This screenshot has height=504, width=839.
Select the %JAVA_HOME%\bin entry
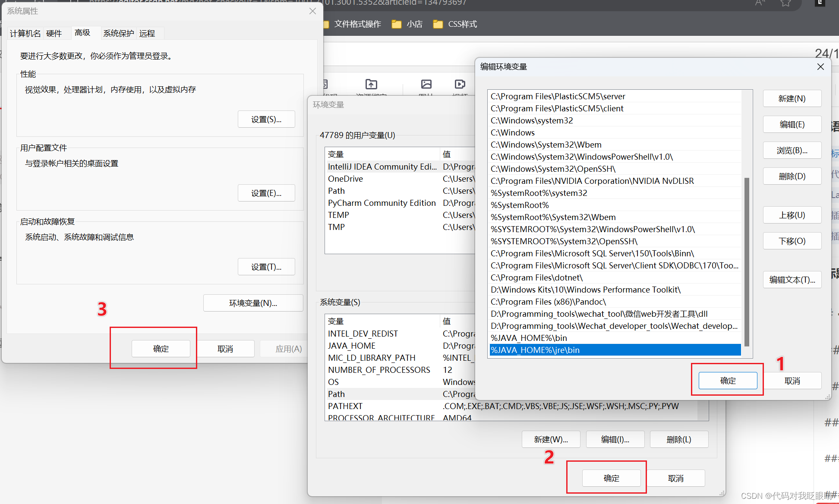tap(615, 338)
